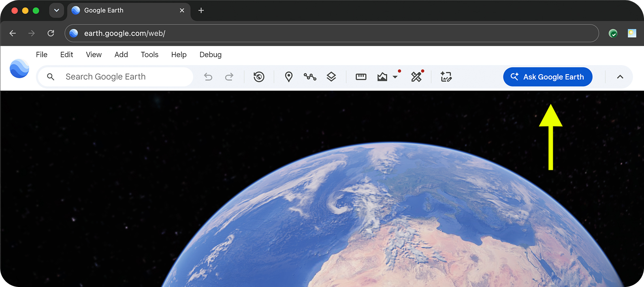Select the ruler measure tool
The height and width of the screenshot is (287, 644).
coord(361,77)
